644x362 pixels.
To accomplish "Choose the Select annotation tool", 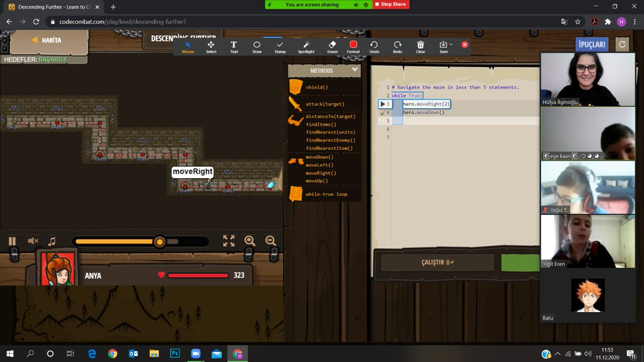I will pyautogui.click(x=211, y=47).
